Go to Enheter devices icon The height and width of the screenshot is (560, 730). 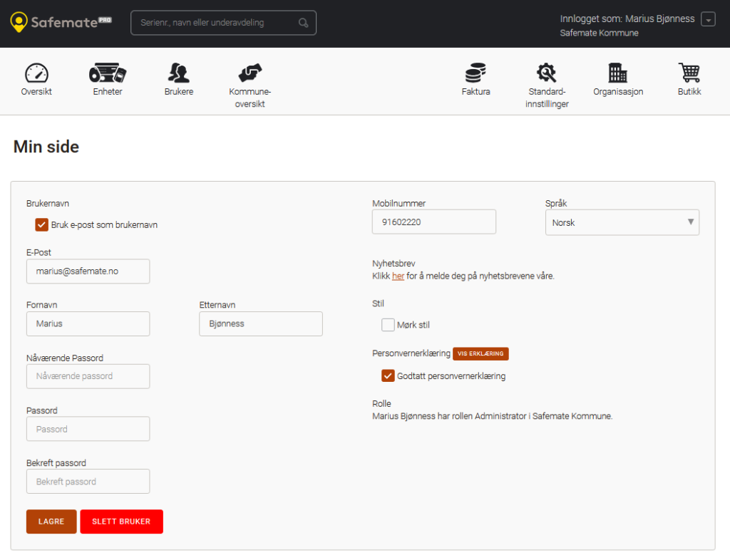click(x=108, y=73)
